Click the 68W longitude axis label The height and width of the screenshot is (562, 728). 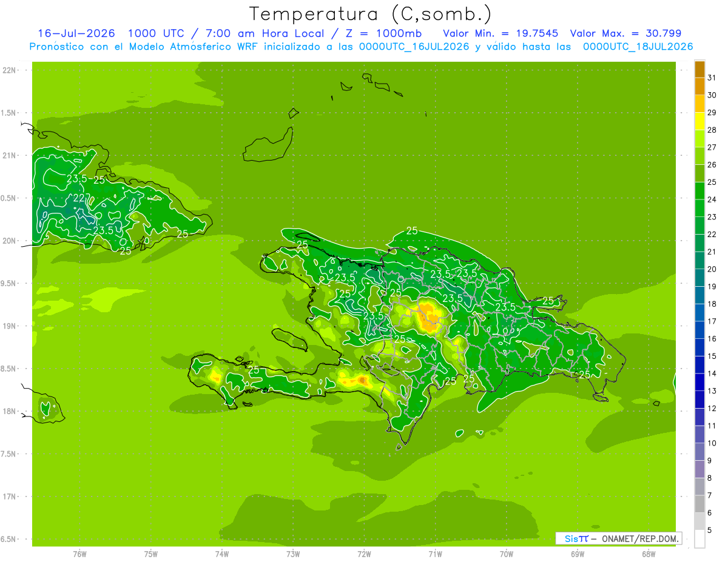648,554
